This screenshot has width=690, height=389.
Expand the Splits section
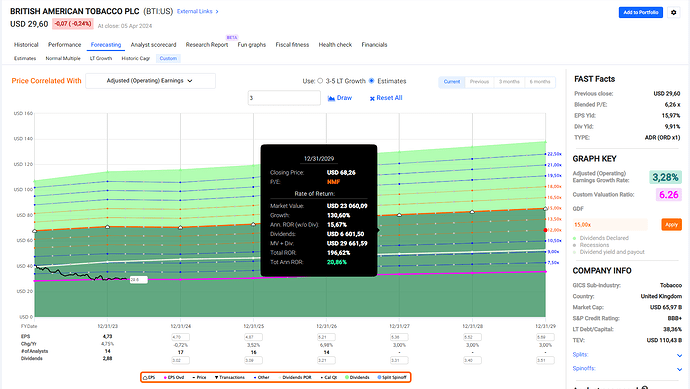pos(679,355)
